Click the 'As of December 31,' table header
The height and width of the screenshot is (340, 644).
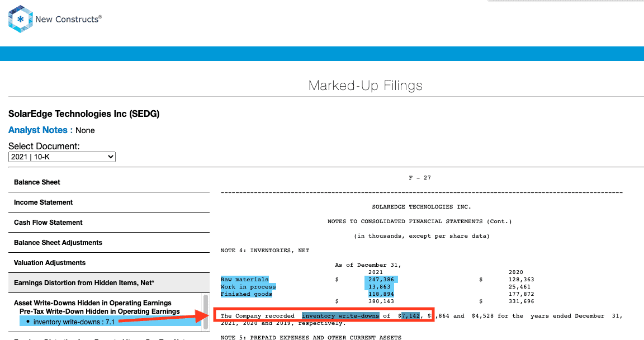click(368, 265)
